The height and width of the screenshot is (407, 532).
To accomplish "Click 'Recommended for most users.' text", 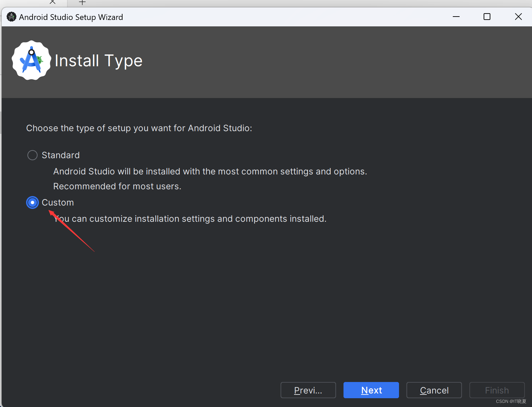I will tap(117, 186).
